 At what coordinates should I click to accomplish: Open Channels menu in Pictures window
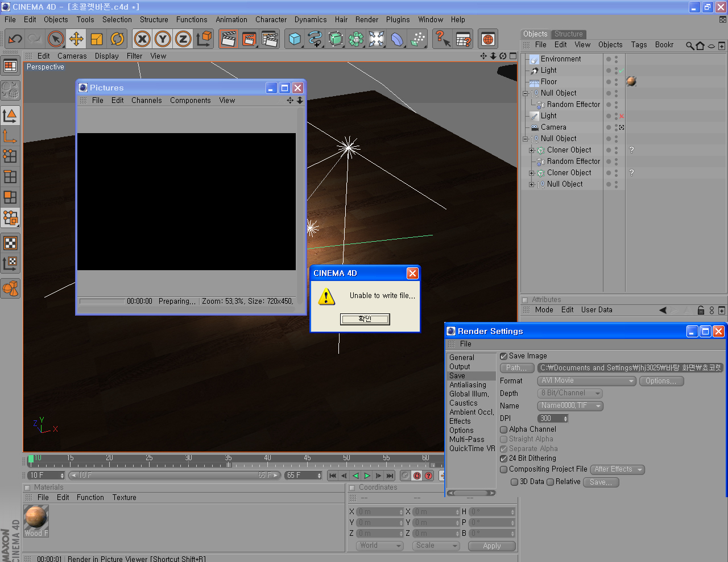(147, 101)
